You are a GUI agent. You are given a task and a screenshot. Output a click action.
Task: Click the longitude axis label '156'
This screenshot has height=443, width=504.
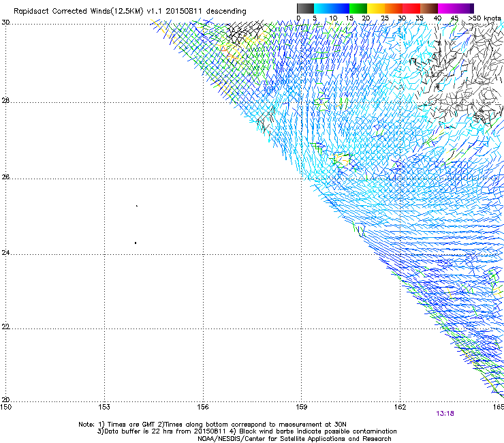203,407
